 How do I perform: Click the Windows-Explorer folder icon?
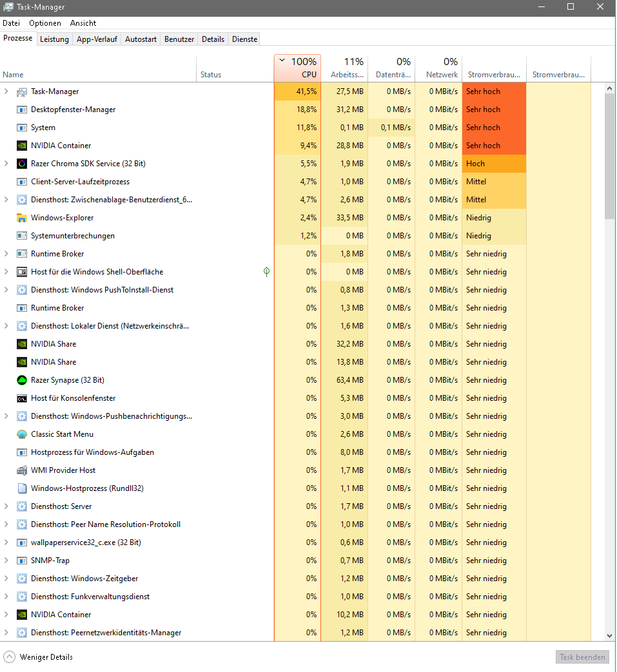click(22, 218)
